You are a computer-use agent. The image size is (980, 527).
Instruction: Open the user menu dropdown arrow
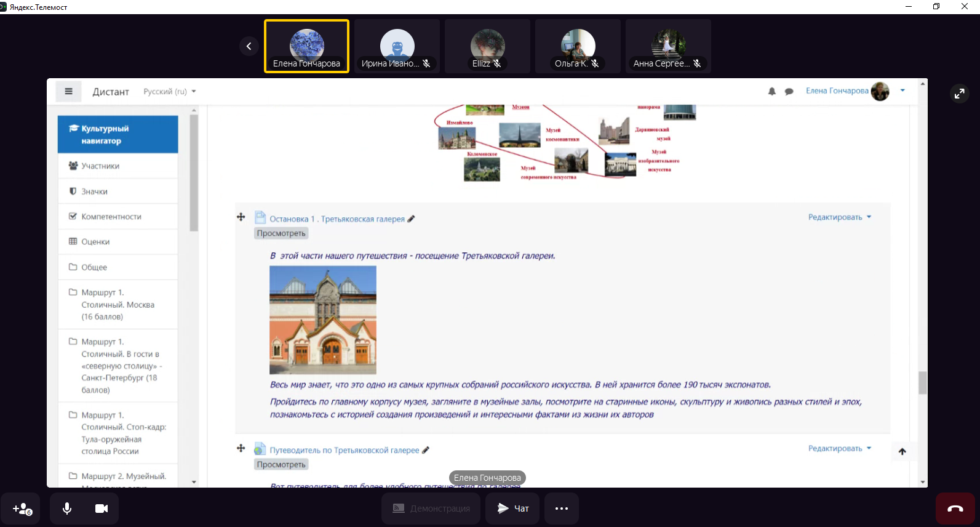click(x=902, y=91)
